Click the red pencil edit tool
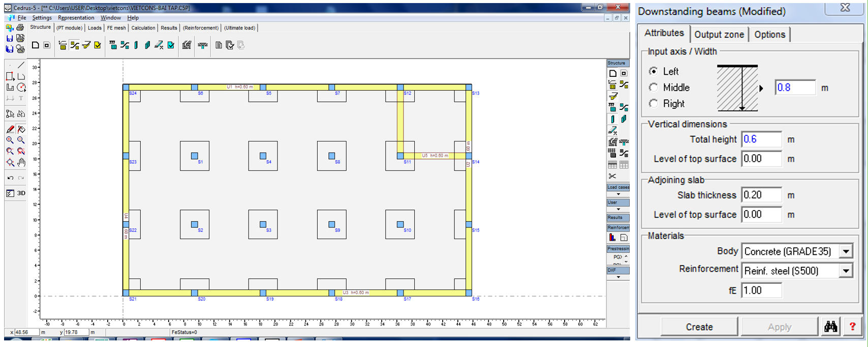Screen dimensions: 868x347 (x=10, y=129)
